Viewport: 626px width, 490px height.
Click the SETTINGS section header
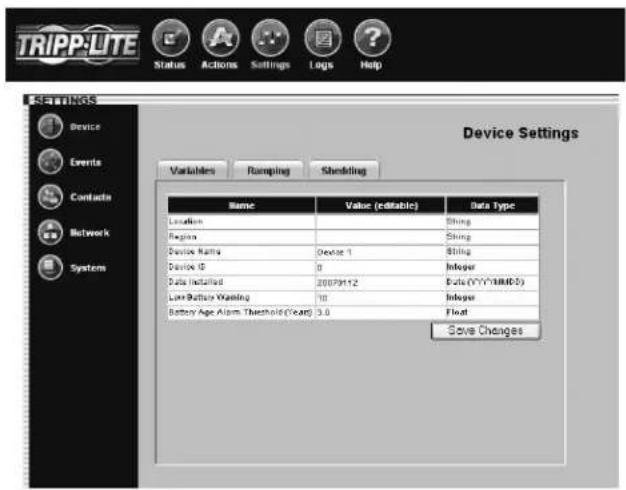tap(63, 100)
